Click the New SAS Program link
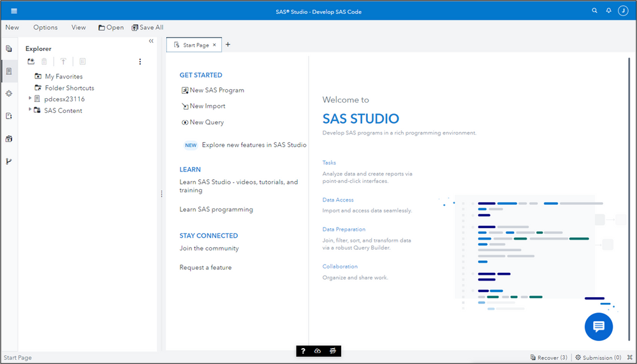 [x=216, y=91]
